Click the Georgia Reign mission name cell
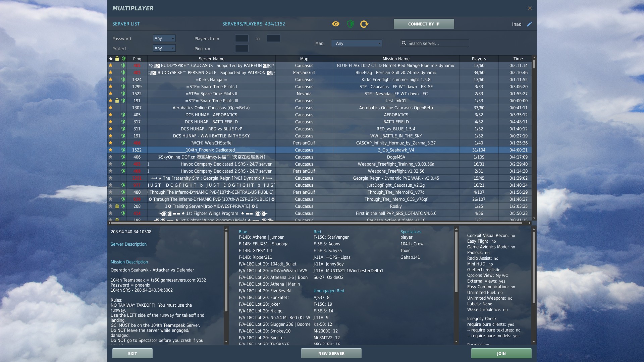 [396, 178]
